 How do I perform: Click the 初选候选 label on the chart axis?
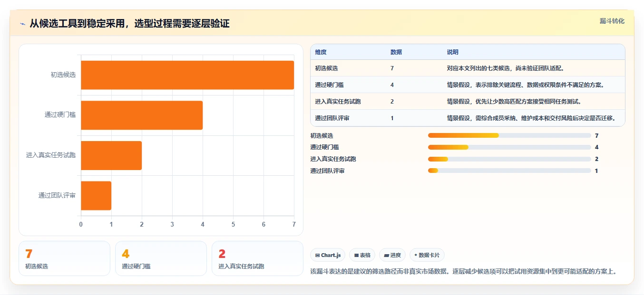63,75
